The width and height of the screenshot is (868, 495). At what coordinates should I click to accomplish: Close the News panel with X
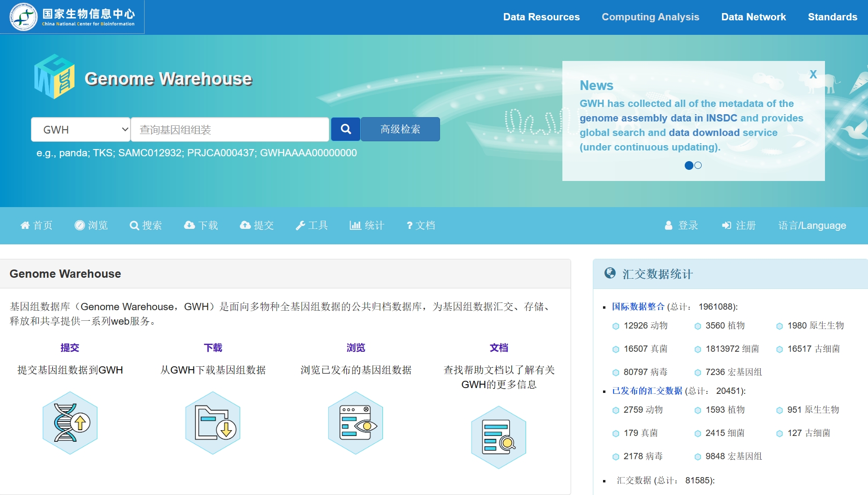(813, 74)
